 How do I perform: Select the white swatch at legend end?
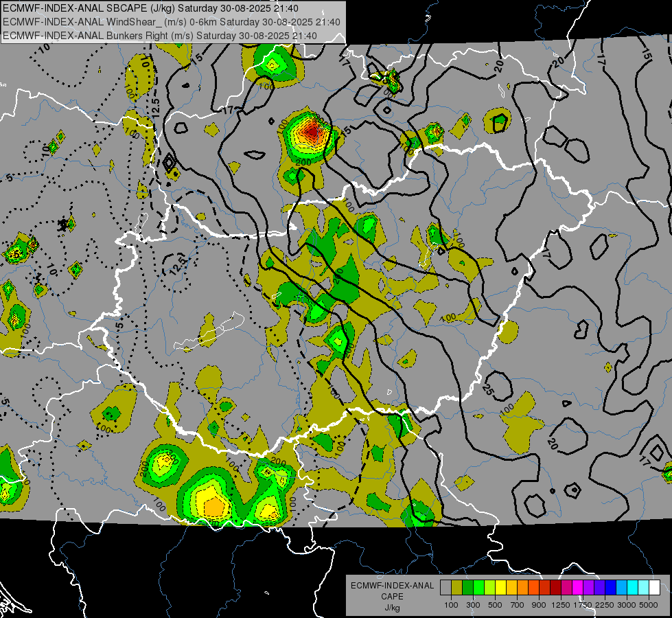654,588
